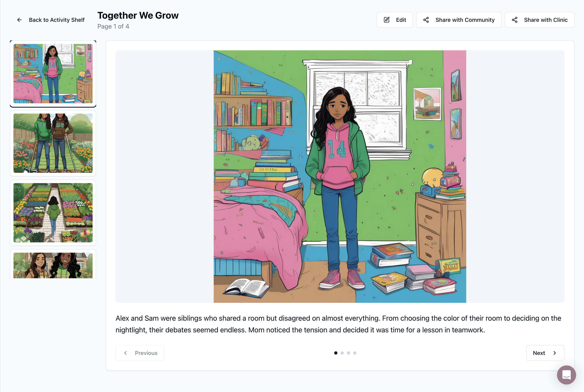The image size is (584, 392).
Task: Select the garden path thumbnail
Action: click(x=53, y=213)
